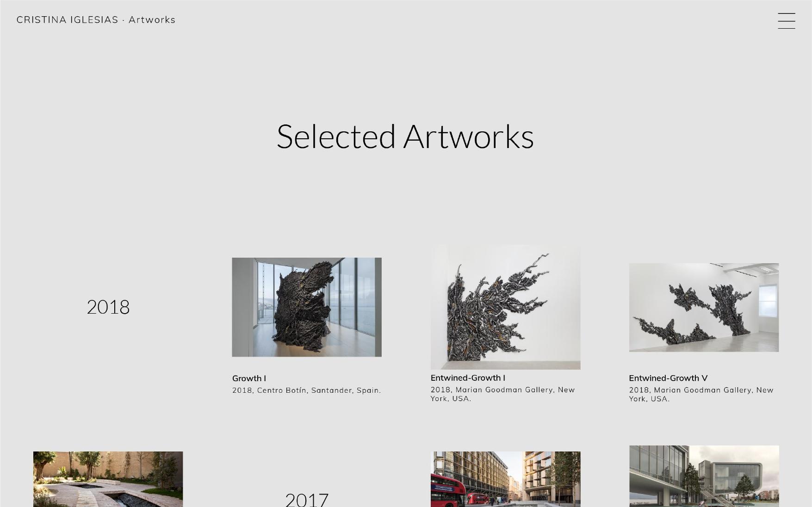Open the Entwined-Growth V artwork image
812x507 pixels.
point(704,308)
